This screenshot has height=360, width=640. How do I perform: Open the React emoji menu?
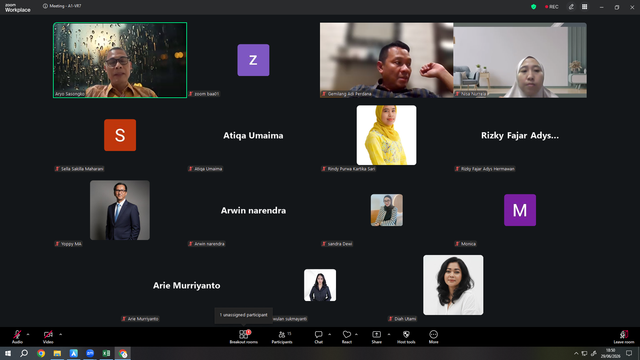pyautogui.click(x=347, y=337)
